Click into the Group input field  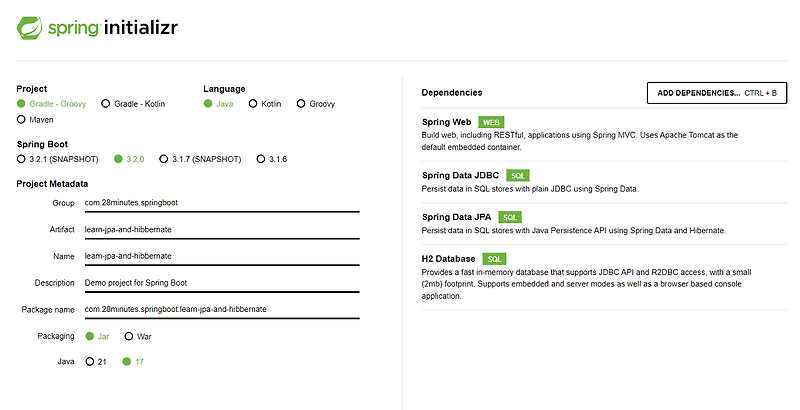220,203
